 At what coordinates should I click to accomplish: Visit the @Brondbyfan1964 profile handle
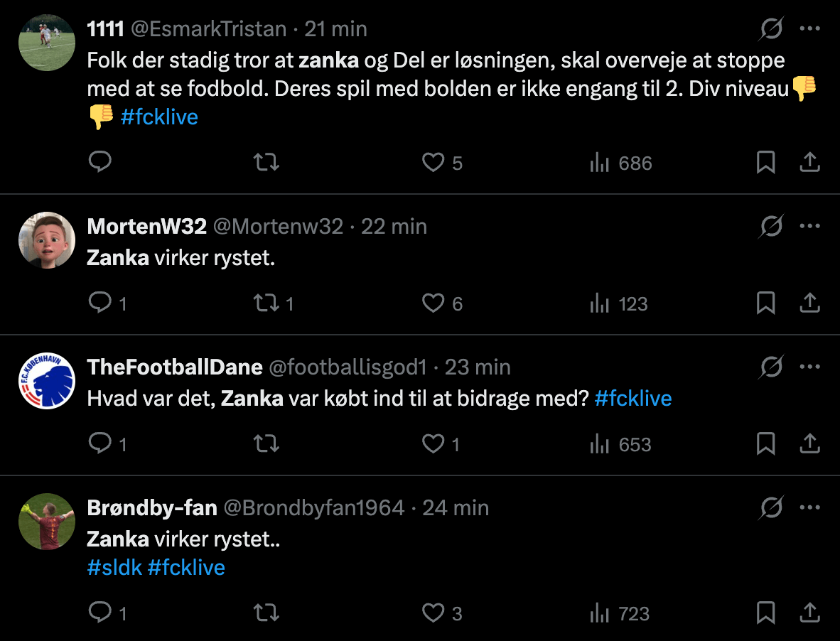coord(314,508)
